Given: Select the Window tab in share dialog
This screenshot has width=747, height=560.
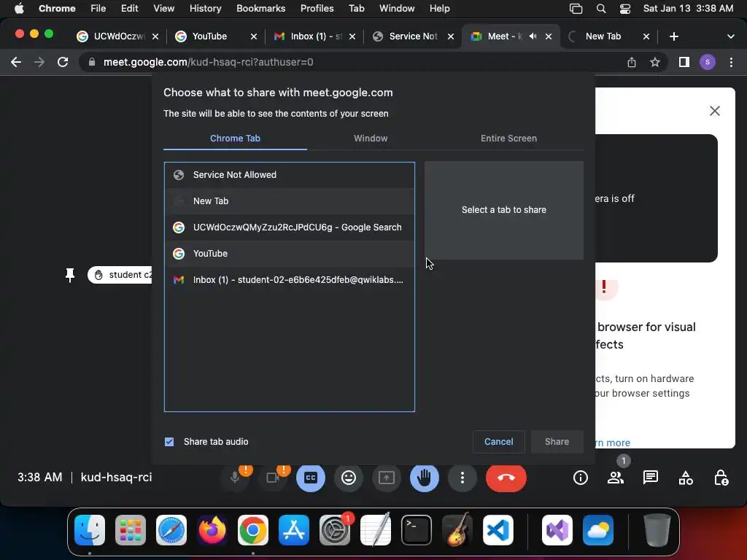Looking at the screenshot, I should 370,138.
